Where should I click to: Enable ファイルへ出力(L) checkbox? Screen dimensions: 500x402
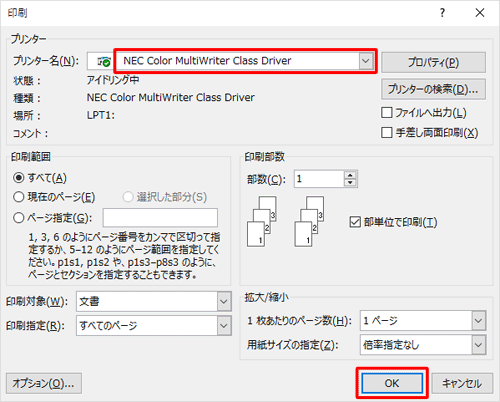[x=386, y=113]
